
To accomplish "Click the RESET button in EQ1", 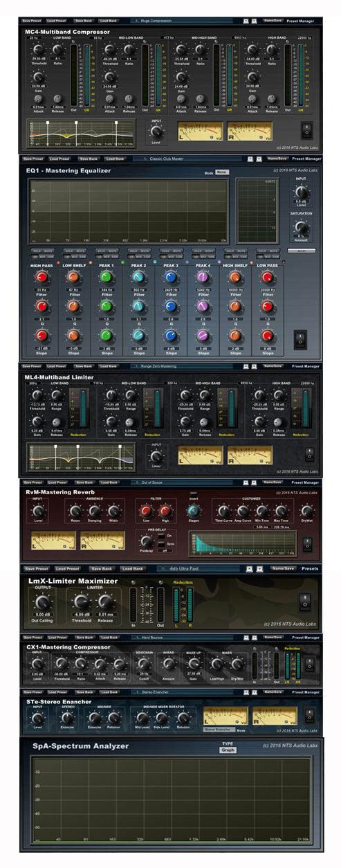I will click(x=301, y=251).
